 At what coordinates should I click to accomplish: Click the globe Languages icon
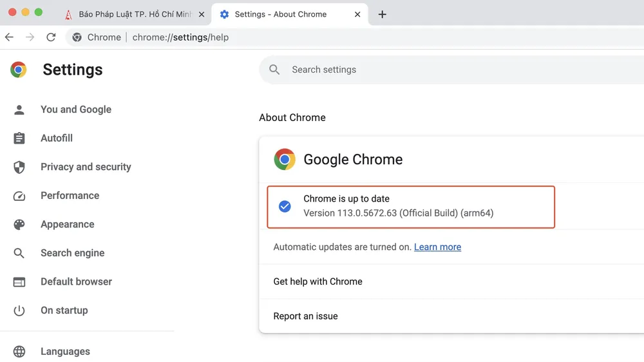19,352
